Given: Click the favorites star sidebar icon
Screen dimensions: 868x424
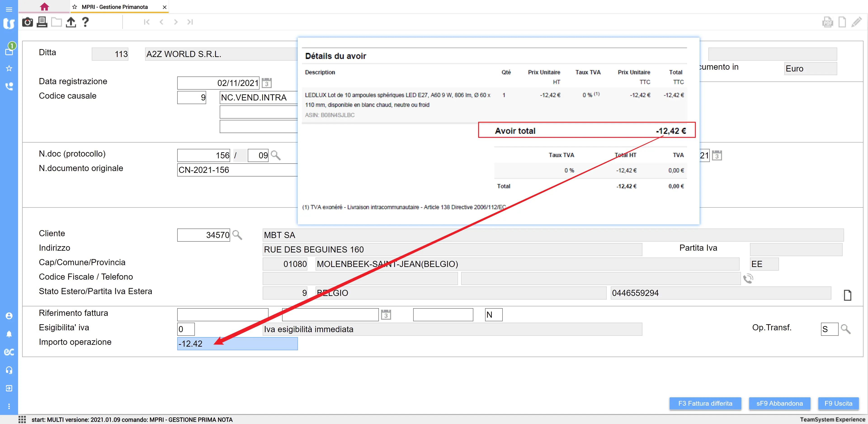Looking at the screenshot, I should tap(9, 69).
